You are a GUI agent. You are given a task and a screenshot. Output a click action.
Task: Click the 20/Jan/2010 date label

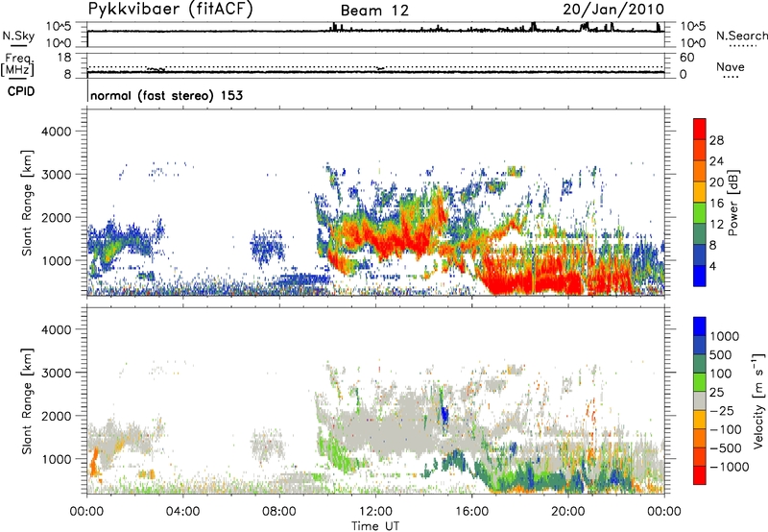point(613,10)
